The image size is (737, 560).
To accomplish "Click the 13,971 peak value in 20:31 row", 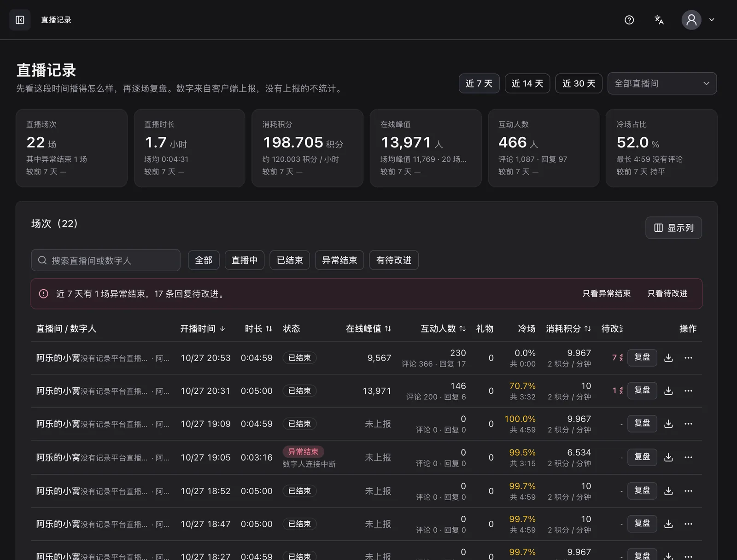I will pyautogui.click(x=377, y=391).
